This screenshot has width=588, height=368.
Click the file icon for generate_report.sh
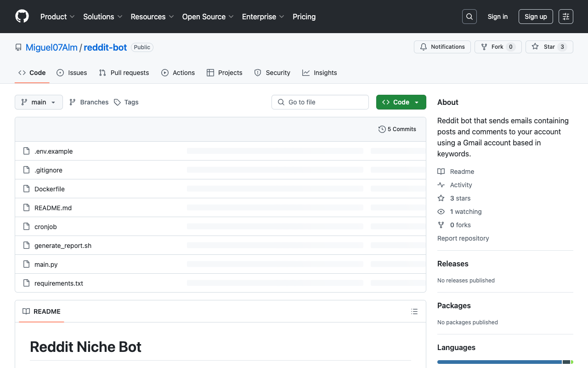click(26, 246)
